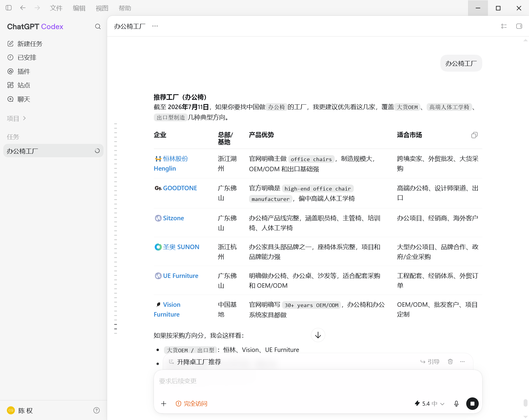Open more options on the queued message
This screenshot has height=420, width=529.
(x=462, y=362)
